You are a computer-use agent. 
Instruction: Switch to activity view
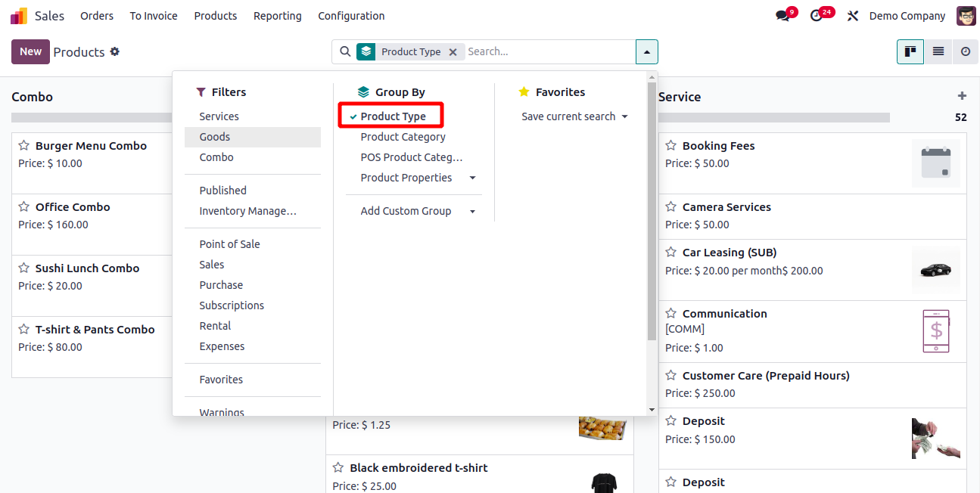[966, 51]
